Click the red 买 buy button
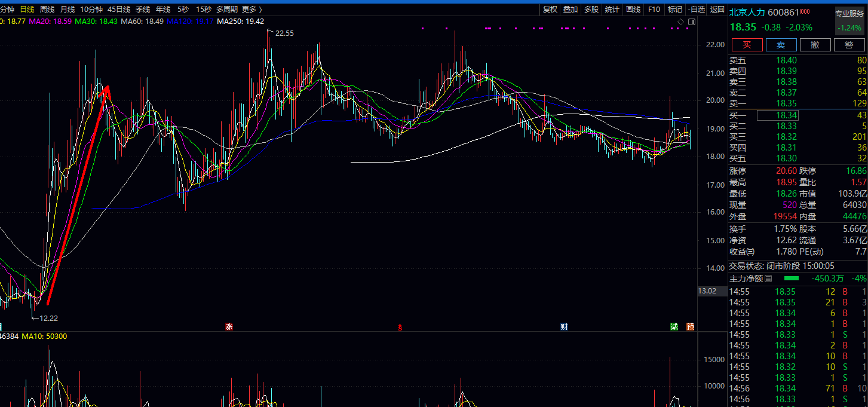This screenshot has height=407, width=868. tap(748, 45)
